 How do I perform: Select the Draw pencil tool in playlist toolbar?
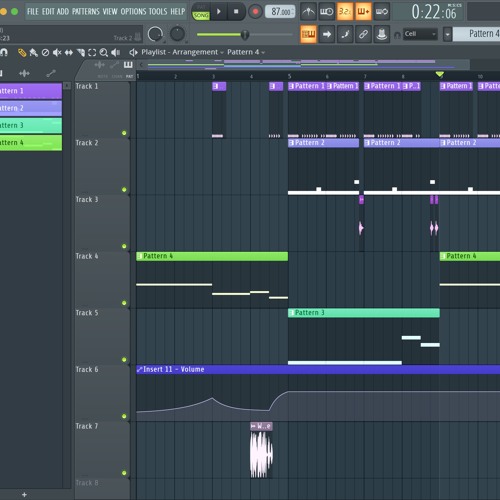click(x=22, y=53)
